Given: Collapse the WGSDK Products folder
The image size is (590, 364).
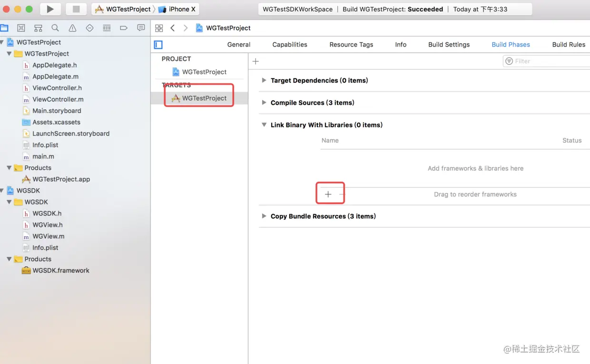Looking at the screenshot, I should 9,259.
